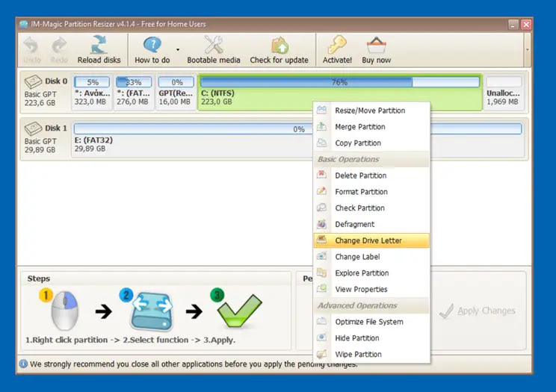Image resolution: width=556 pixels, height=392 pixels.
Task: Click the Undo toolbar icon
Action: [31, 46]
